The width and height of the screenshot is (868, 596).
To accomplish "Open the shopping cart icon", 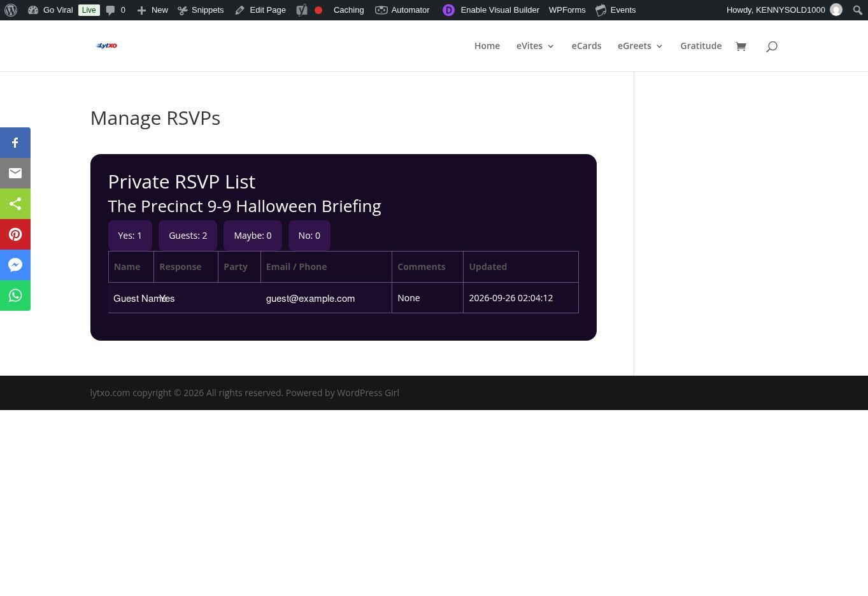I will 741,46.
